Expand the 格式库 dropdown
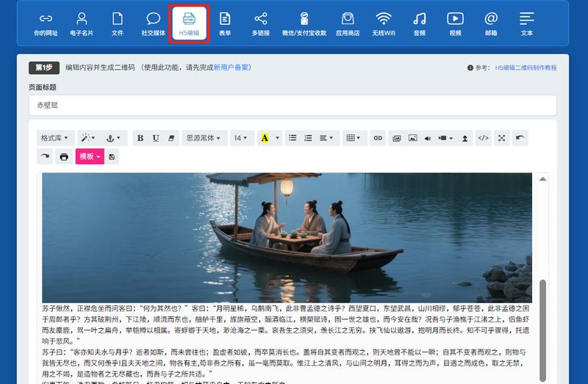The image size is (588, 384). (x=55, y=138)
